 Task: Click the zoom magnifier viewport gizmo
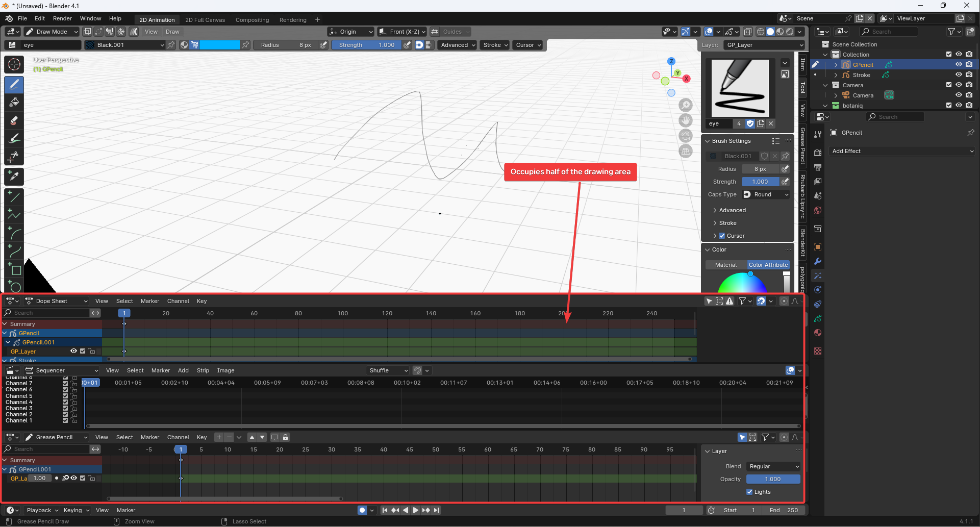point(686,105)
